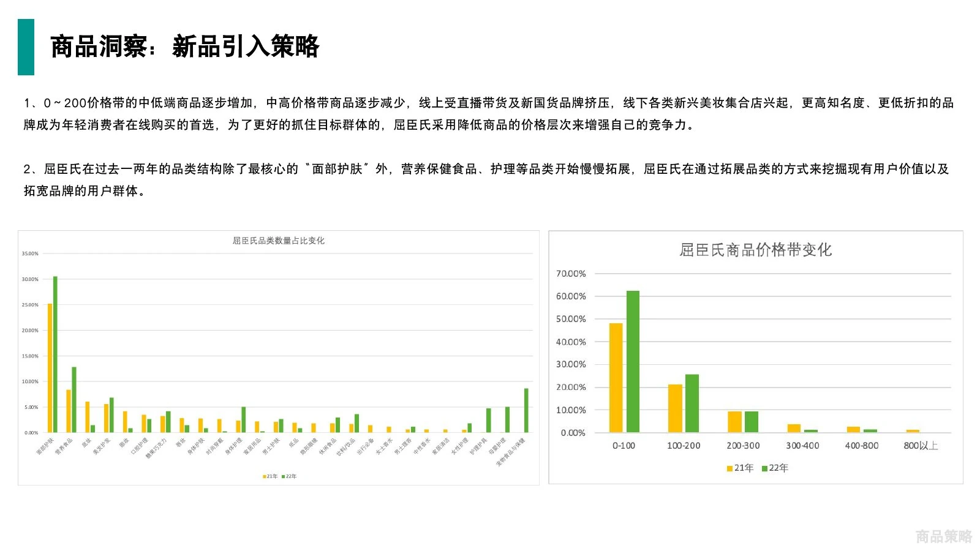980x551 pixels.
Task: Select the paragraph starting with 2、屈臣氏在过去一两年
Action: click(x=486, y=180)
